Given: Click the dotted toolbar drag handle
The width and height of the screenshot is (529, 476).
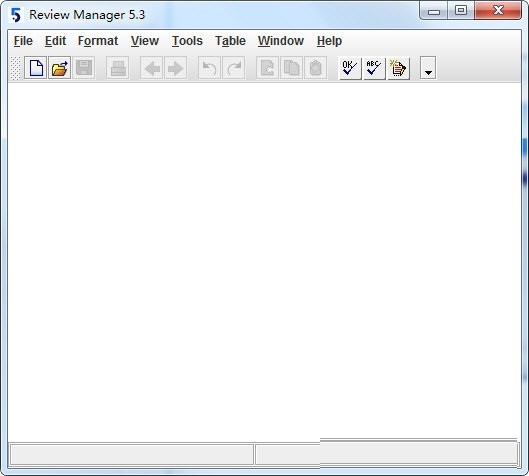Looking at the screenshot, I should click(16, 68).
